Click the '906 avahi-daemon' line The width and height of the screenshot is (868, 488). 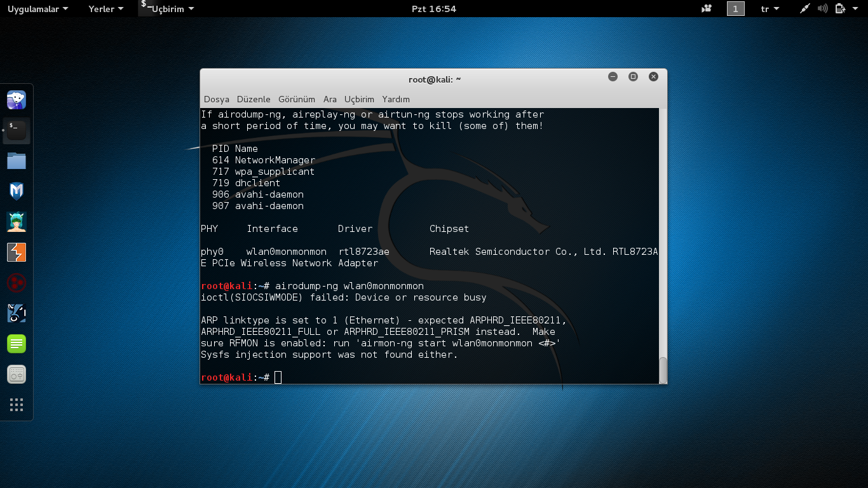(258, 194)
